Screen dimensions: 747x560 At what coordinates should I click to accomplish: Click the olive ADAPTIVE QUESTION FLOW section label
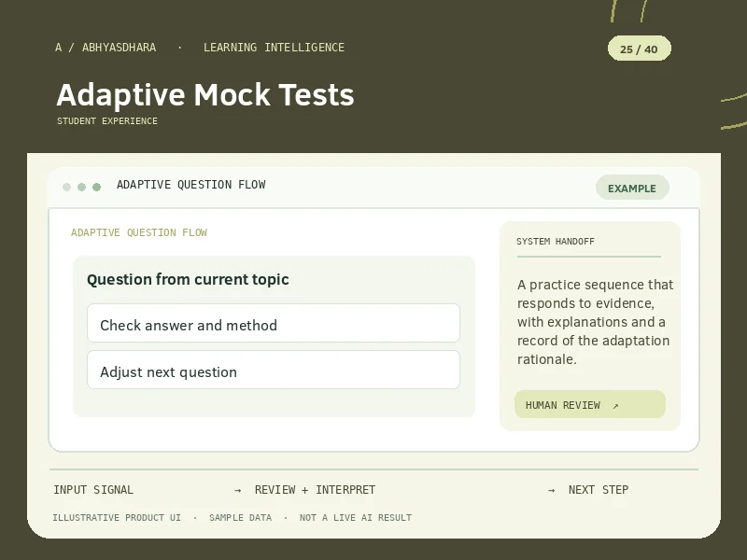[x=139, y=232]
